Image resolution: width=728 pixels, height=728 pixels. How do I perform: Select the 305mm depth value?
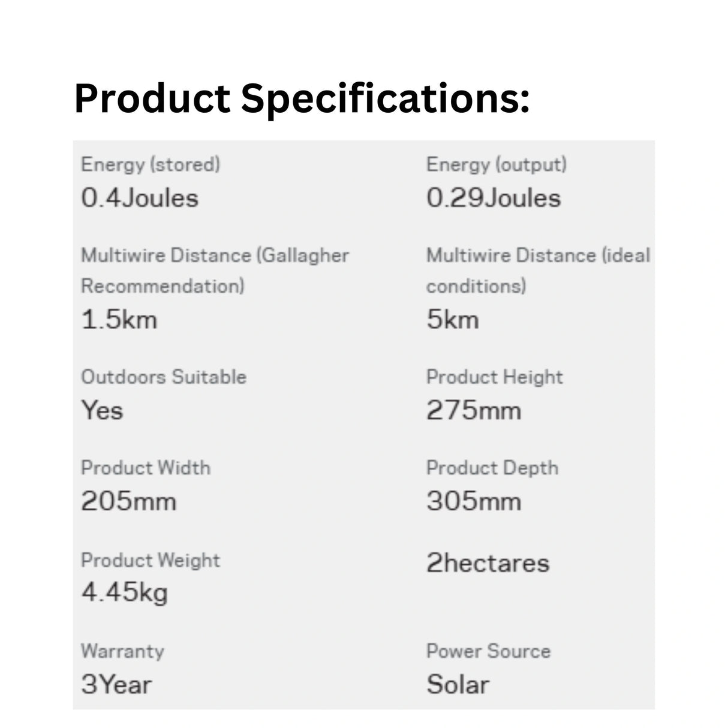(x=473, y=501)
